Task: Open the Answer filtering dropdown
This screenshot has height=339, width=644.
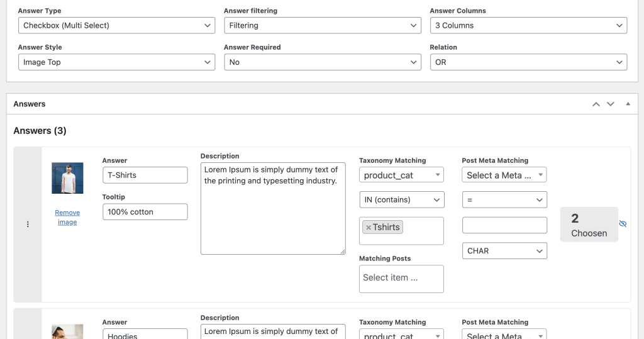Action: tap(323, 26)
